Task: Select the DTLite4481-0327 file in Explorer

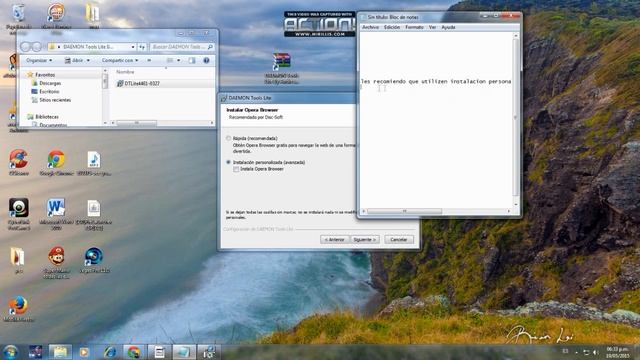Action: pyautogui.click(x=139, y=83)
